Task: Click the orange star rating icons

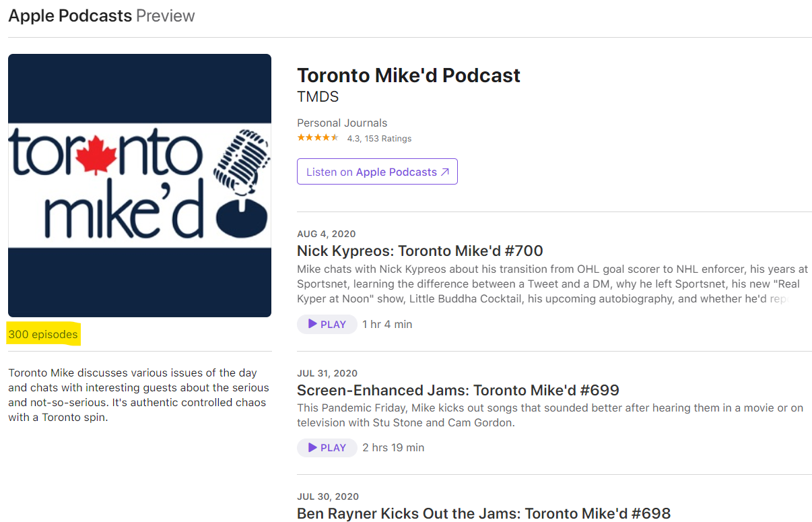Action: tap(318, 138)
